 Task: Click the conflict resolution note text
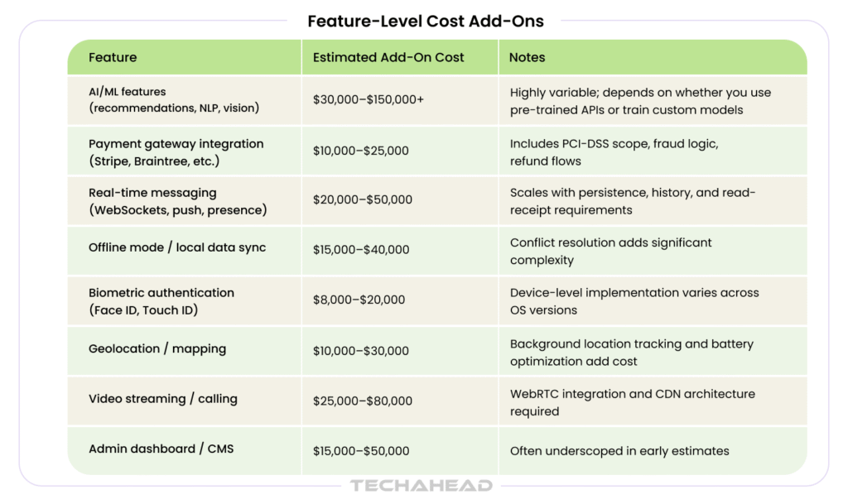[610, 251]
